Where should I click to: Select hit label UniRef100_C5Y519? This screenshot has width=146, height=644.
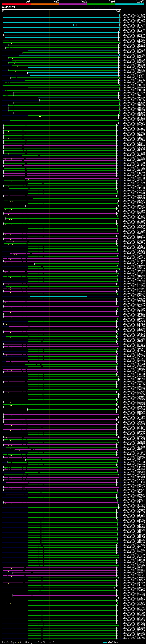(134, 221)
